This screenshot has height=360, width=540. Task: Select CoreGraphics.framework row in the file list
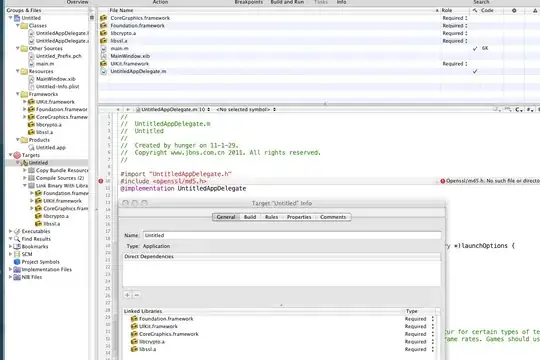(x=270, y=18)
